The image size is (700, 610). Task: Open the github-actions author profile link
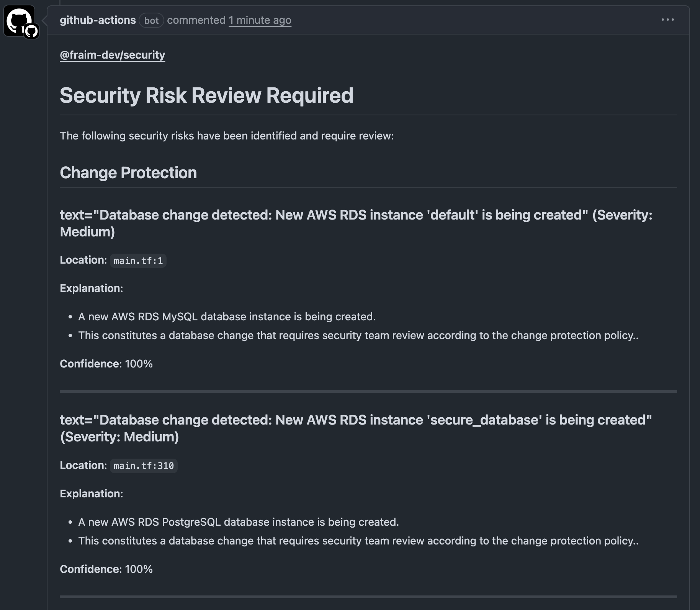tap(98, 20)
